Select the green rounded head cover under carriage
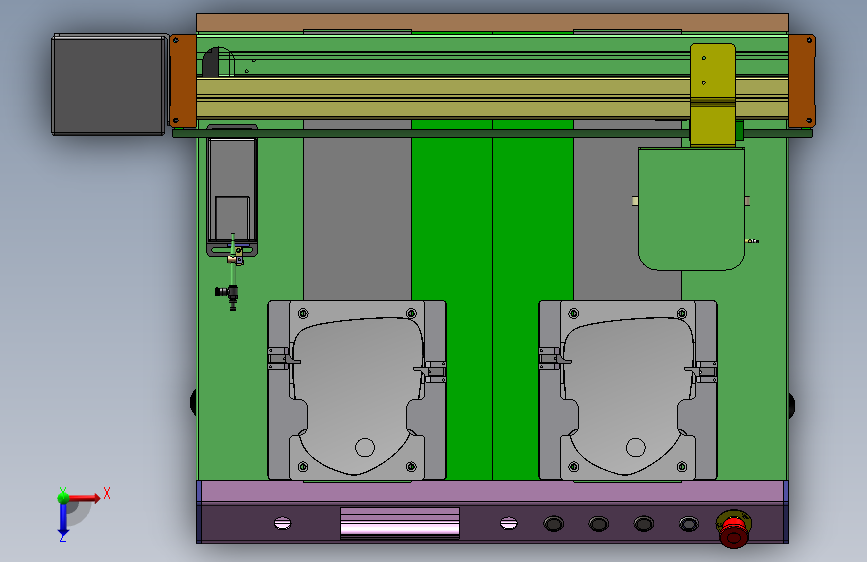 (x=691, y=209)
